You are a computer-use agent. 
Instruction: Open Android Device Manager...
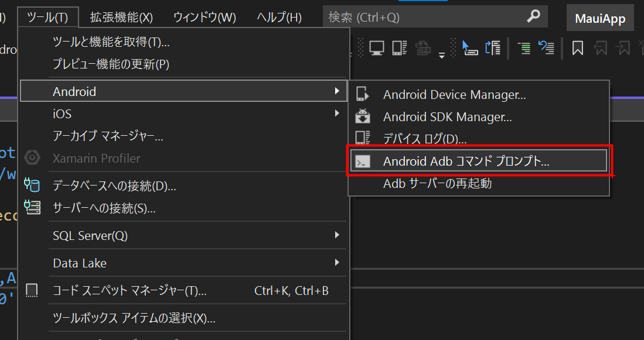click(479, 95)
